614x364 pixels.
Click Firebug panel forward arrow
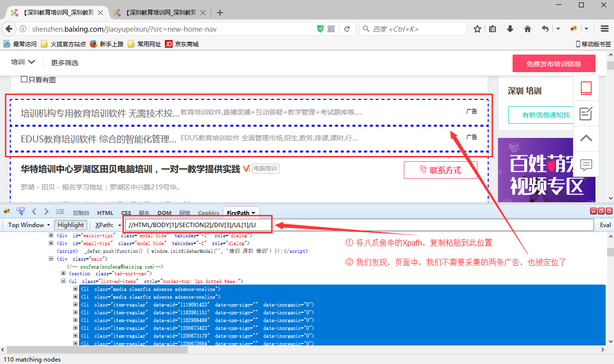pos(46,211)
